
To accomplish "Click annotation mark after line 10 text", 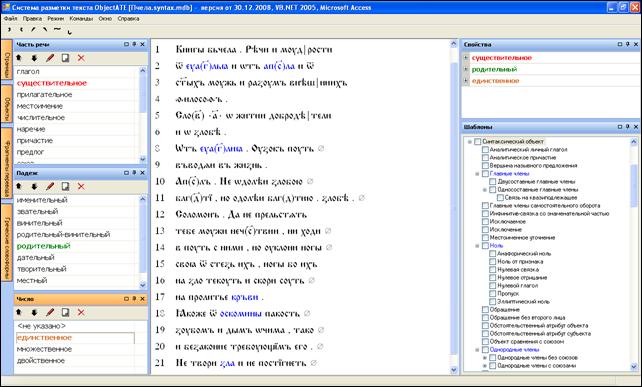I will (310, 181).
